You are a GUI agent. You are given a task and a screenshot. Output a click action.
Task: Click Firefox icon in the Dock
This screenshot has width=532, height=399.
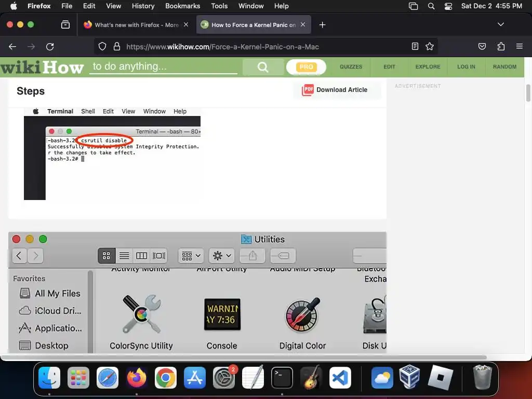tap(137, 378)
